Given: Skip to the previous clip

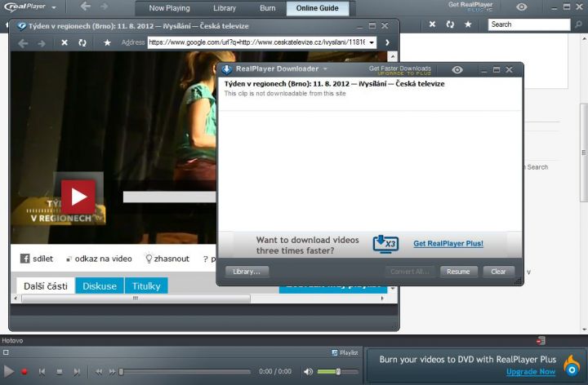Looking at the screenshot, I should coord(42,372).
